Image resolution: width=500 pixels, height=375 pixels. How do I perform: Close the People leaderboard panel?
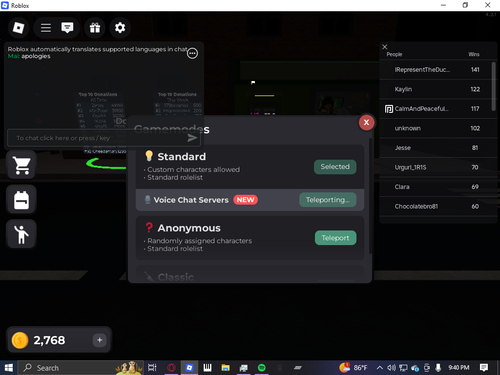(385, 47)
